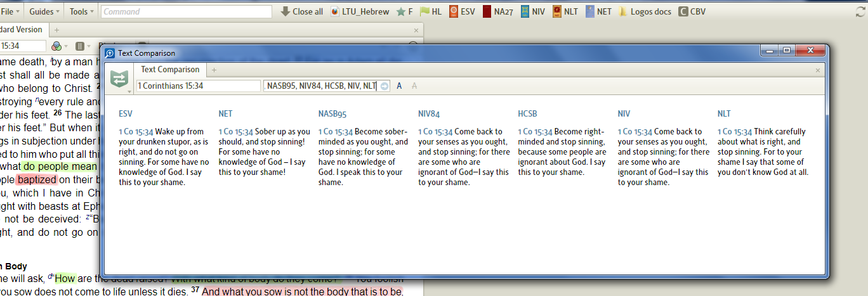The width and height of the screenshot is (868, 296).
Task: Click the 1 Co 15:34 link under NET
Action: [x=235, y=132]
